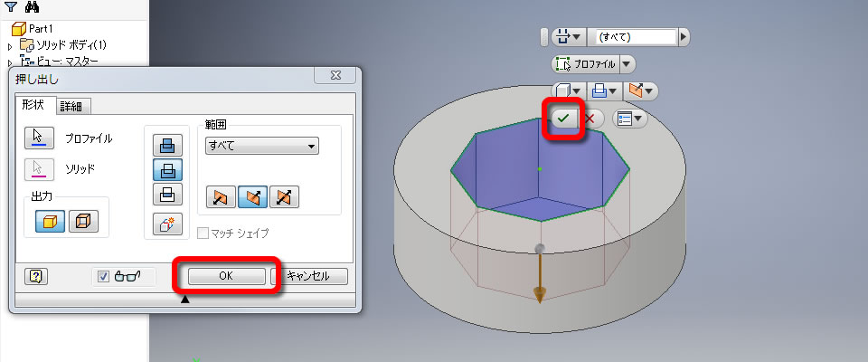This screenshot has height=362, width=868.
Task: Open the direction dropdown in mini-toolbar
Action: [x=640, y=90]
